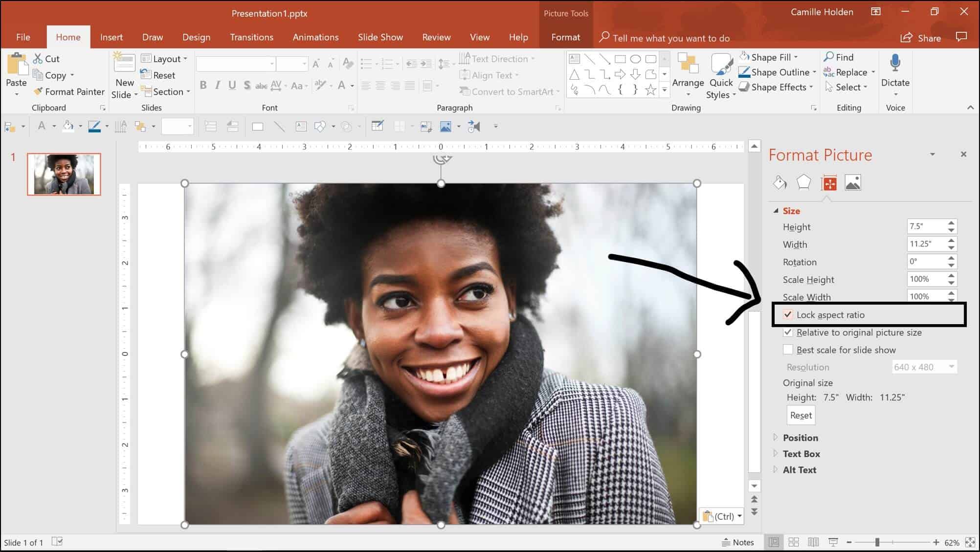Click the rectangle icon in quick access toolbar

pyautogui.click(x=258, y=127)
